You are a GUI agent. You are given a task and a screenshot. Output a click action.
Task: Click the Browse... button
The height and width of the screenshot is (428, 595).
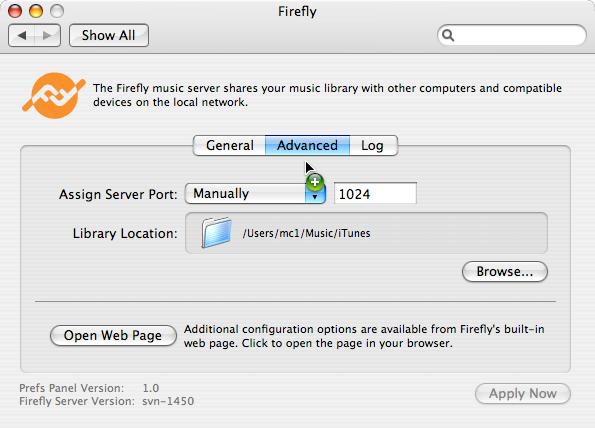505,272
